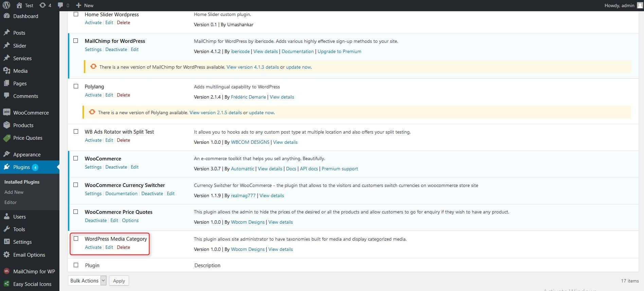
Task: Click the plus New icon in admin bar
Action: point(78,5)
